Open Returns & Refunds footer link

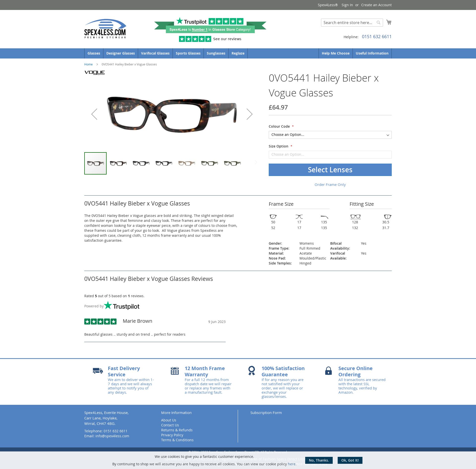pos(177,430)
